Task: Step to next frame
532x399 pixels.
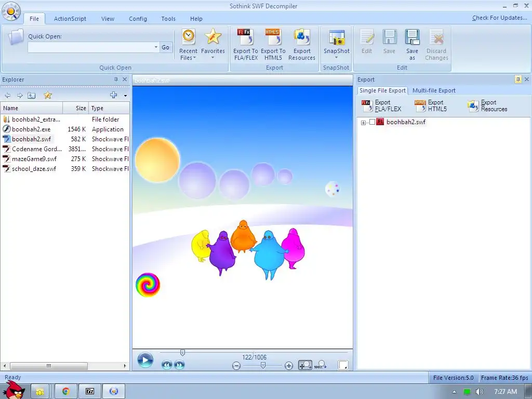Action: click(179, 365)
